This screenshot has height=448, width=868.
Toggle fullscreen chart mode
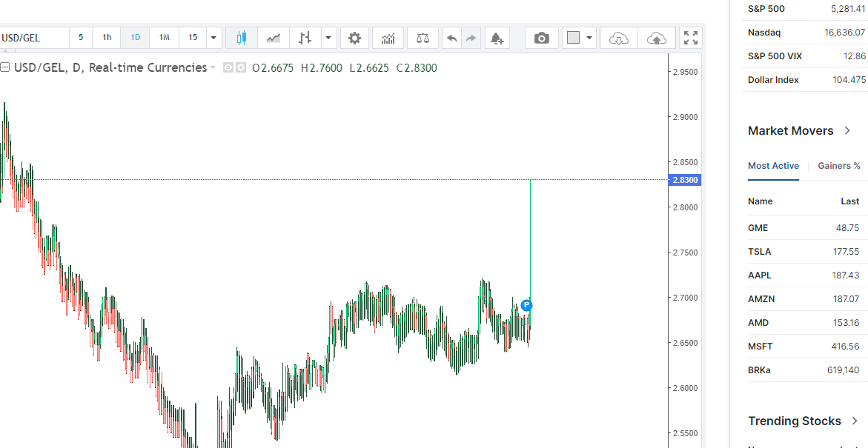point(690,38)
